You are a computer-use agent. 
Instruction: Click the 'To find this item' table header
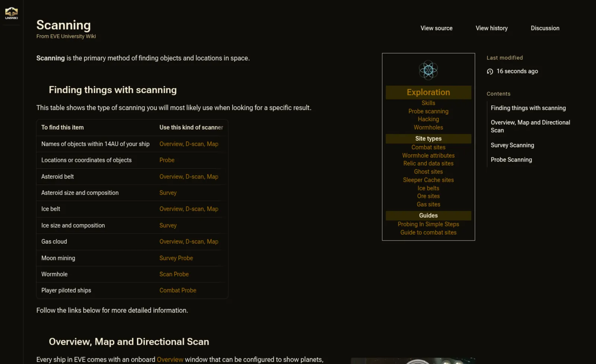pos(63,127)
